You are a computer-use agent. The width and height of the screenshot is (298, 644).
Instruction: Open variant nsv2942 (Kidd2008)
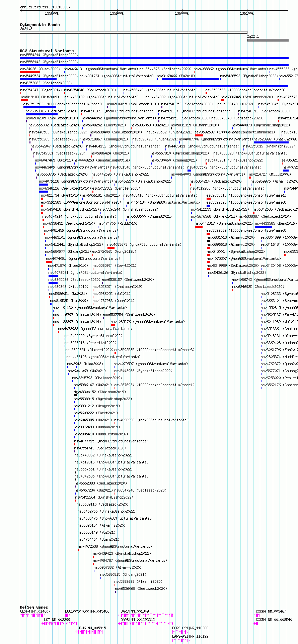pos(72,367)
